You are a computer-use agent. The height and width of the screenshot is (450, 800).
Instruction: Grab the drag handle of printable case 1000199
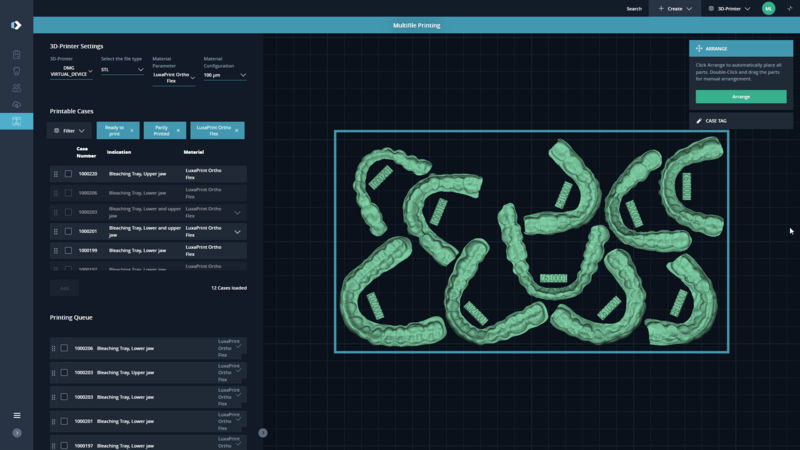(56, 251)
